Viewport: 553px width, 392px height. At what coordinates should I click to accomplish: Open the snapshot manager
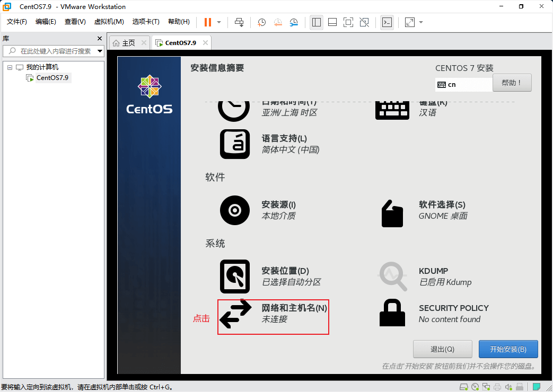(294, 22)
